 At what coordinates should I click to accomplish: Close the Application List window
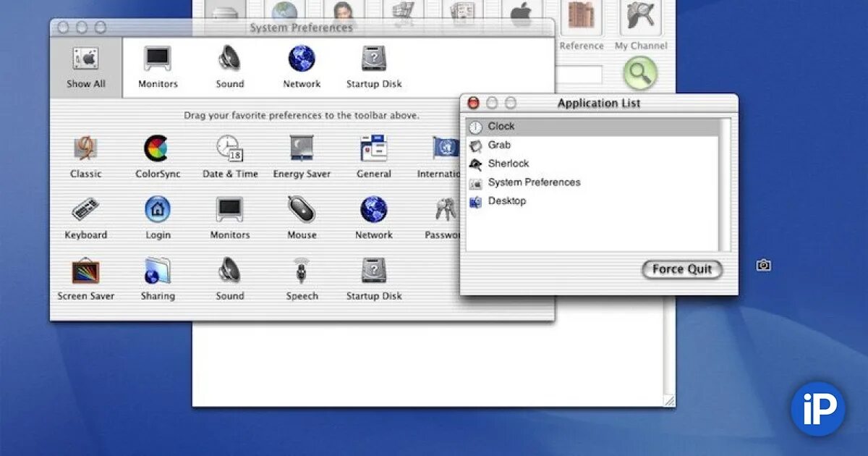[x=474, y=104]
